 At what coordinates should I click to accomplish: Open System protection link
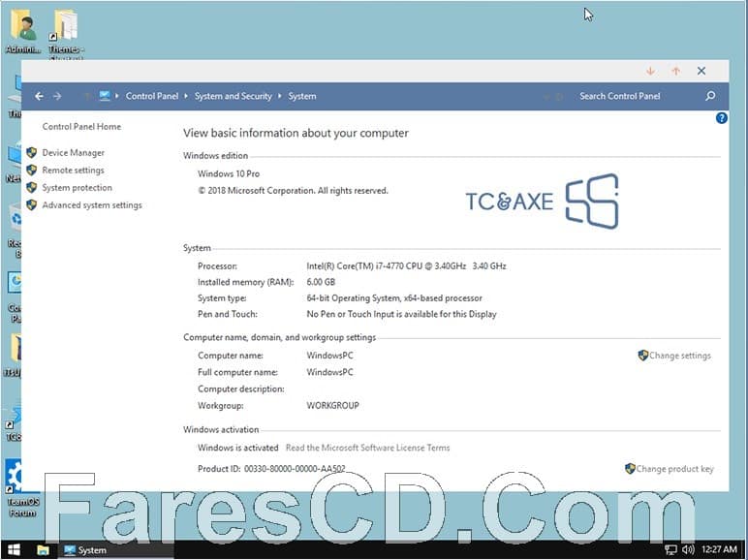pyautogui.click(x=77, y=187)
